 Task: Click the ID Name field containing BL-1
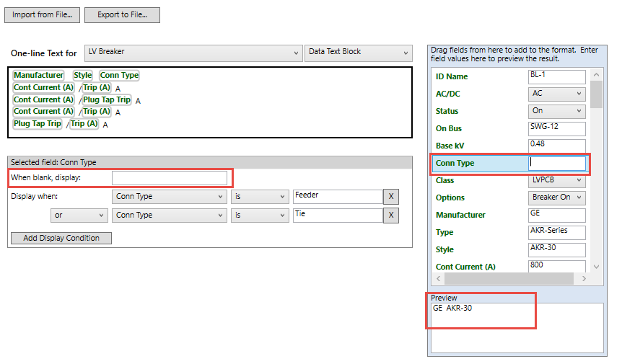tap(556, 76)
